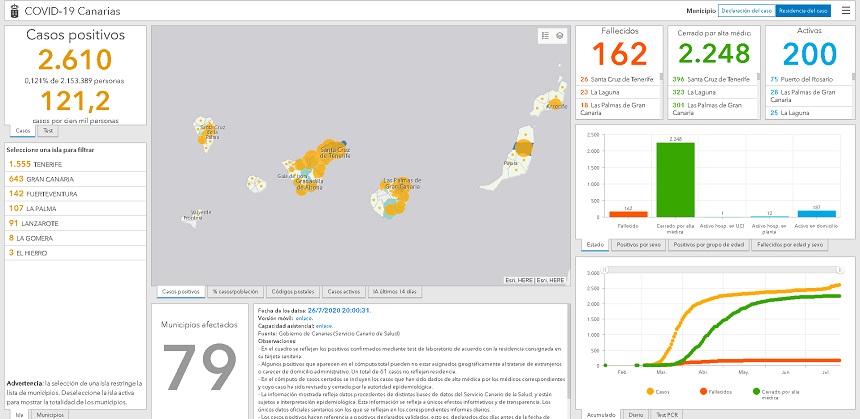Viewport: 860px width, 419px height.
Task: Switch to IA últimos 14 días tab
Action: (394, 291)
